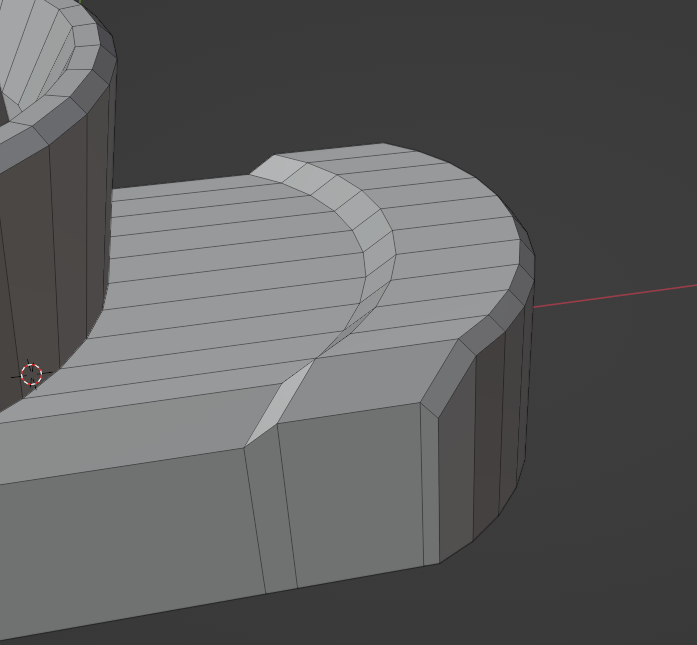Click the 3D cursor crosshair
The width and height of the screenshot is (697, 645).
pyautogui.click(x=31, y=375)
